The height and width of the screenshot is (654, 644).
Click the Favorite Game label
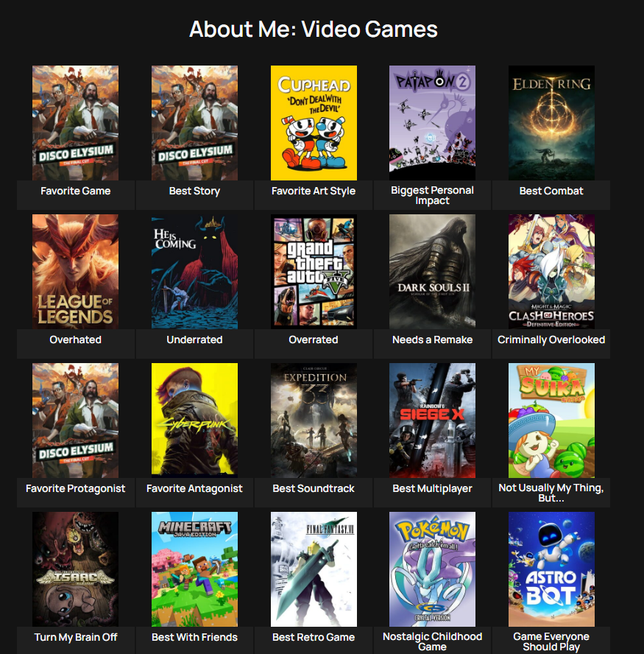76,191
